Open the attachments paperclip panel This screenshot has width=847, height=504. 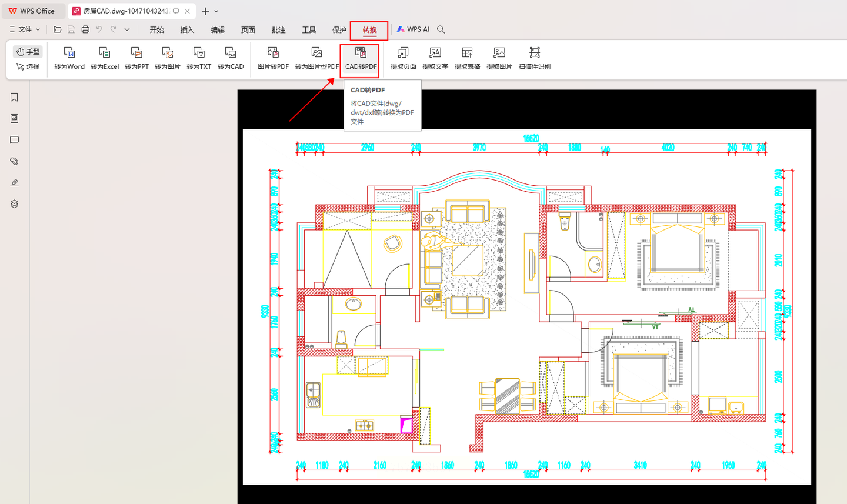point(15,161)
